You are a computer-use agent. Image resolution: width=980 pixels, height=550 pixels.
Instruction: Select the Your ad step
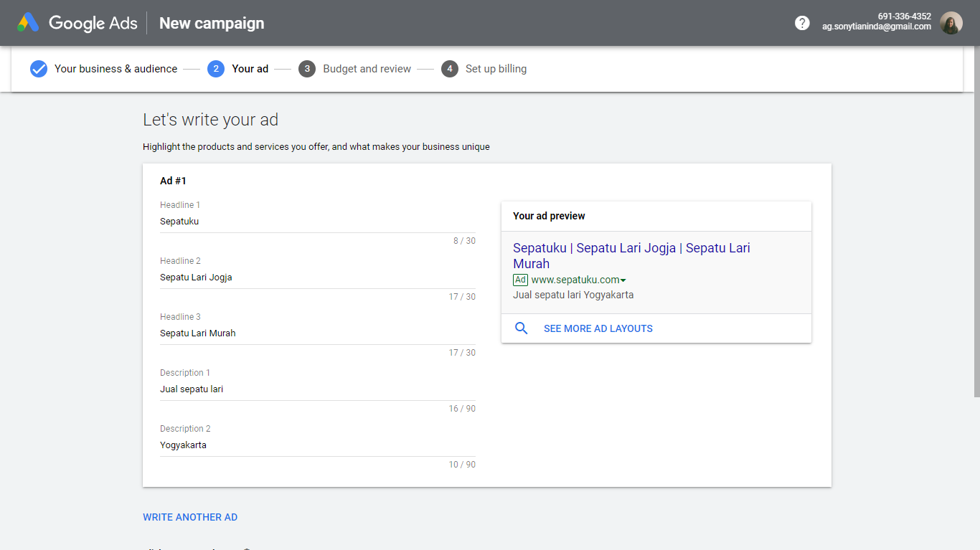[250, 69]
